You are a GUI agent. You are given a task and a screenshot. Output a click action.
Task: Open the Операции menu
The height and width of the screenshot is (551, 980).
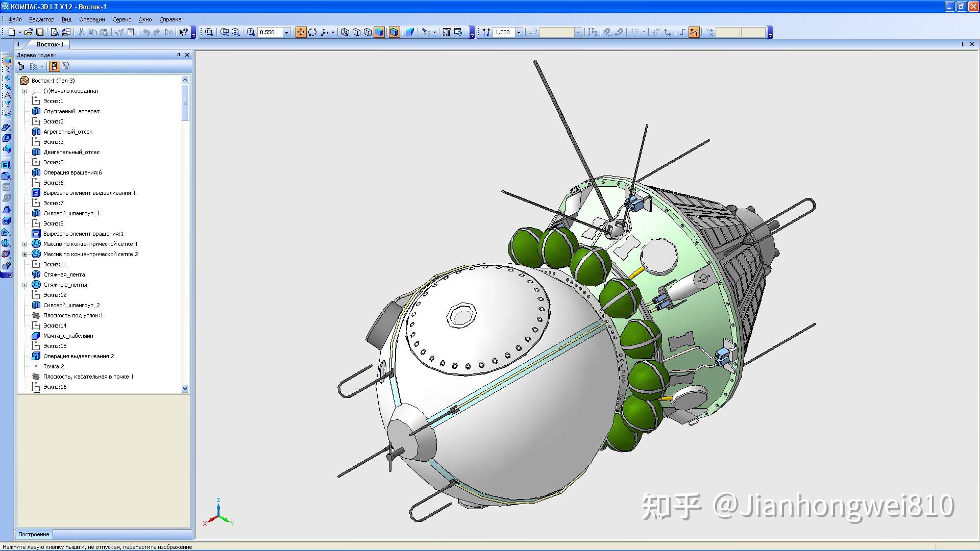coord(92,19)
